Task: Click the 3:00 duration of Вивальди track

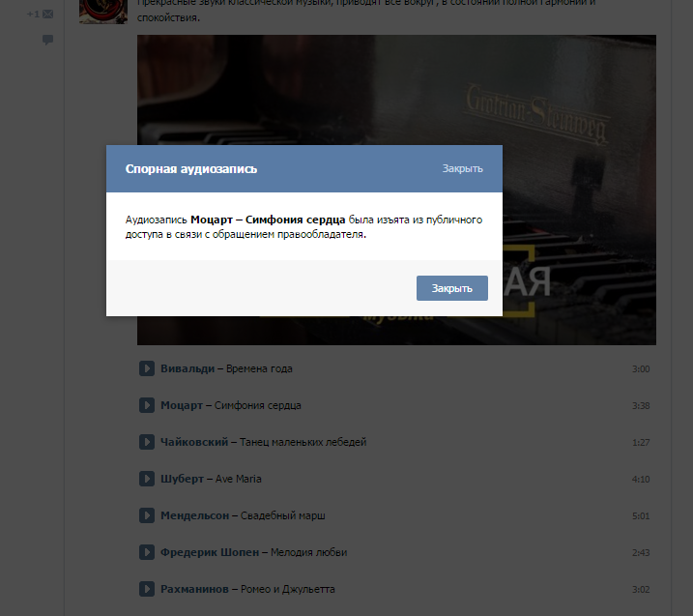Action: [x=641, y=368]
